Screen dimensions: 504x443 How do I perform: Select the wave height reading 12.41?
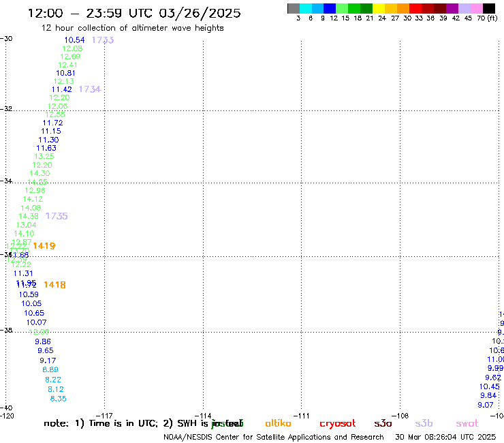pyautogui.click(x=67, y=65)
